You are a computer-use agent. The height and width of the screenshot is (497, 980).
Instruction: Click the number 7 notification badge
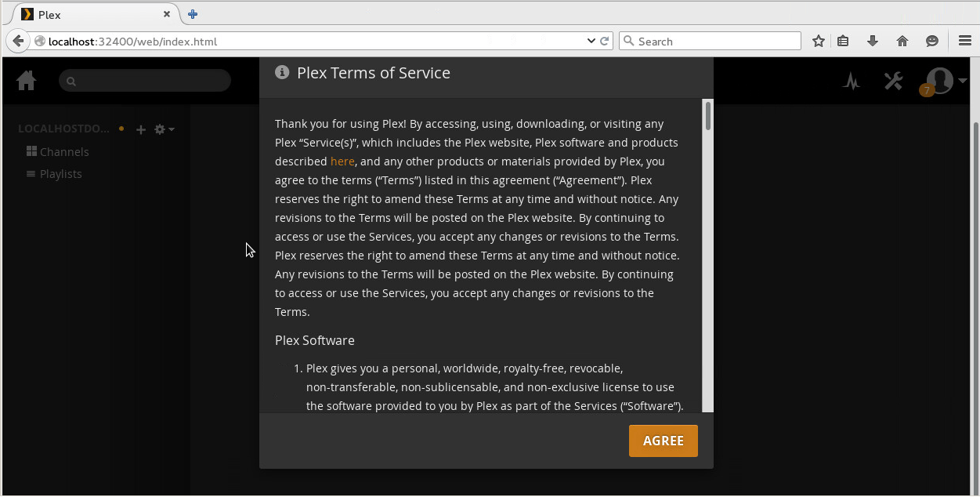coord(927,90)
